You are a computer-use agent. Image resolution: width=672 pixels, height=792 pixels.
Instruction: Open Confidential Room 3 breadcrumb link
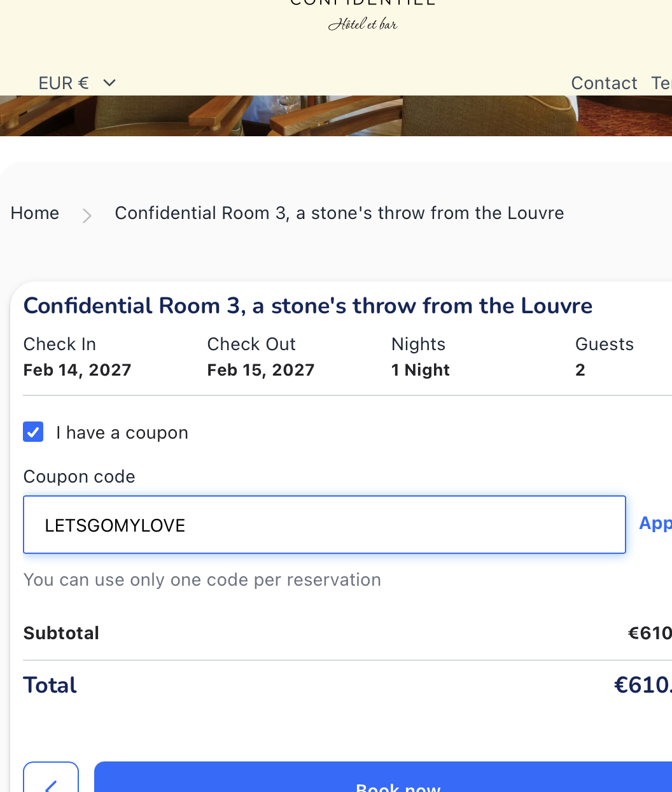pyautogui.click(x=339, y=213)
